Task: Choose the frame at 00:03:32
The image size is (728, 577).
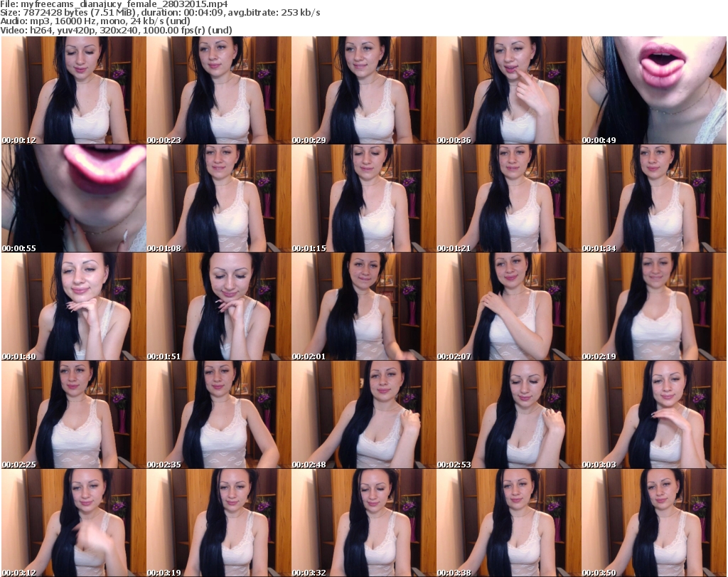Action: 363,523
